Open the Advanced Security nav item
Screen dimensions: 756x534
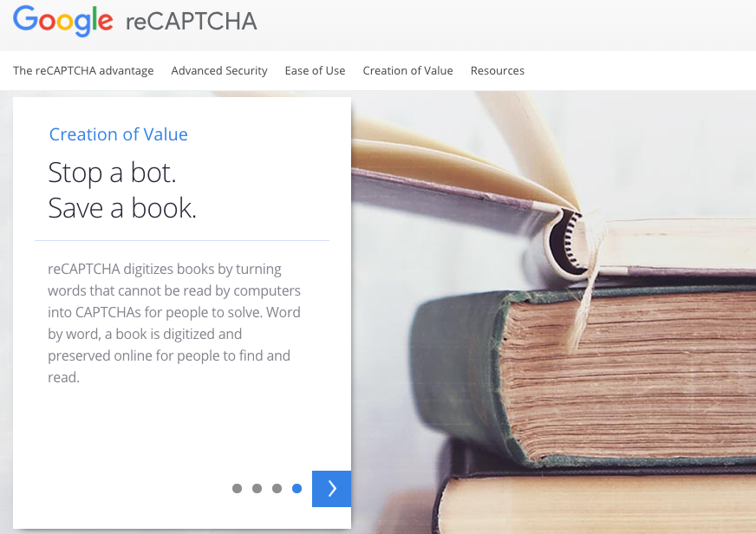click(219, 70)
